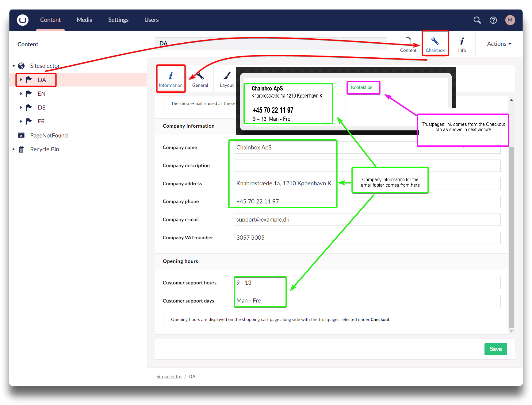The height and width of the screenshot is (405, 532).
Task: Expand the Recycle Bin node
Action: pyautogui.click(x=13, y=149)
